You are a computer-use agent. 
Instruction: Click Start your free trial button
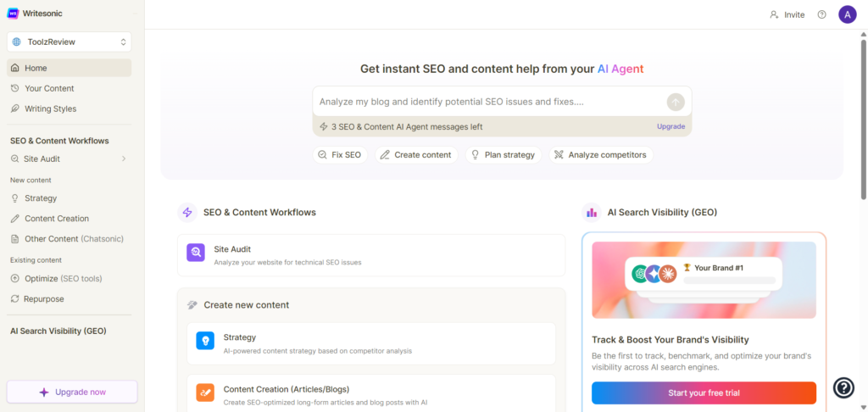click(704, 393)
